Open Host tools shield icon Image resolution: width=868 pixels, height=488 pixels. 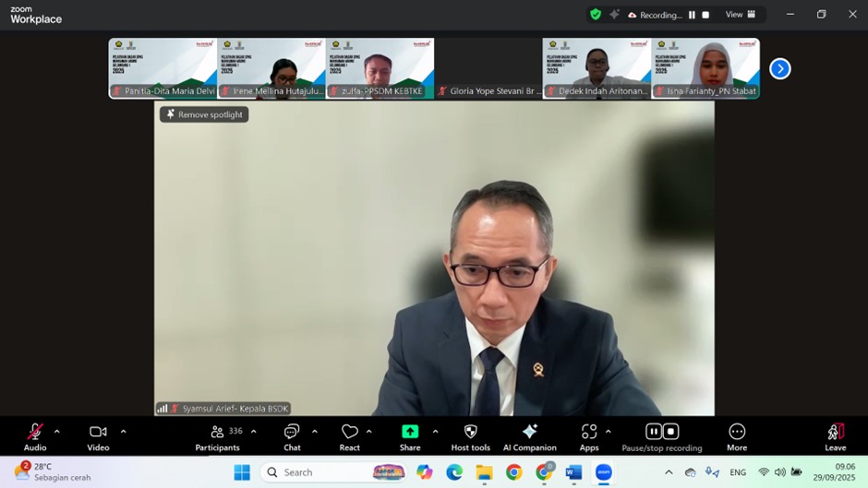click(470, 437)
